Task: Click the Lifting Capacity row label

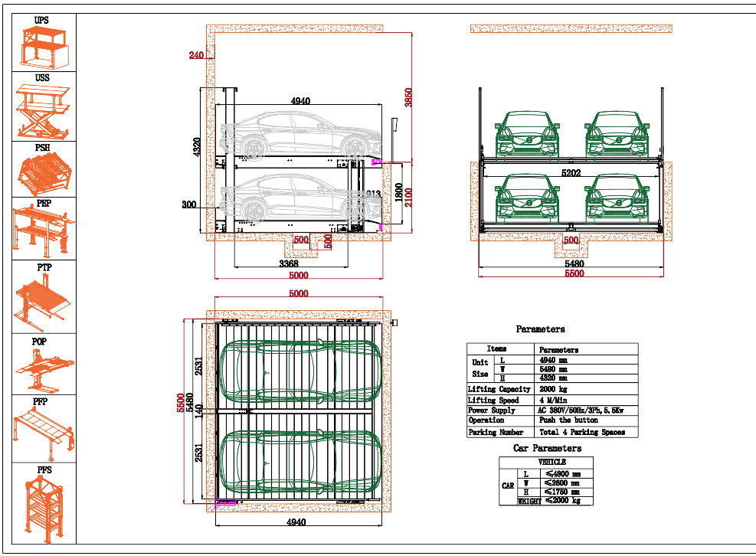Action: (499, 389)
